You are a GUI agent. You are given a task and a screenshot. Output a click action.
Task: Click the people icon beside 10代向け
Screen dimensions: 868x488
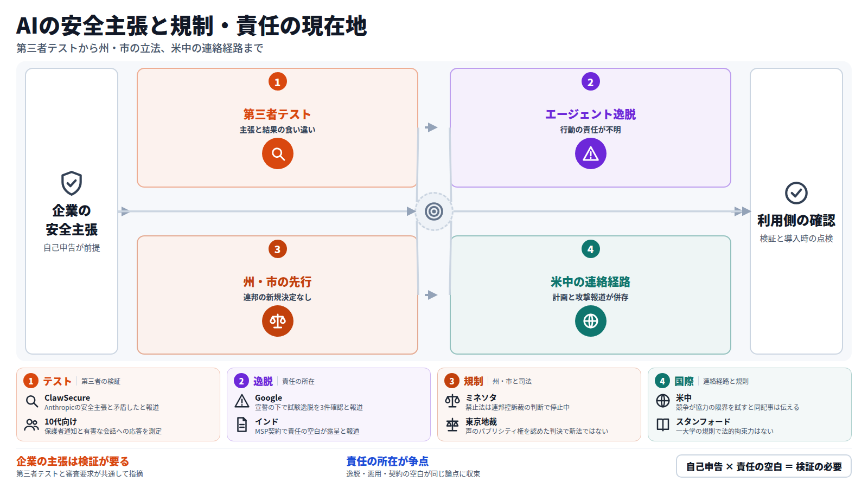click(32, 425)
